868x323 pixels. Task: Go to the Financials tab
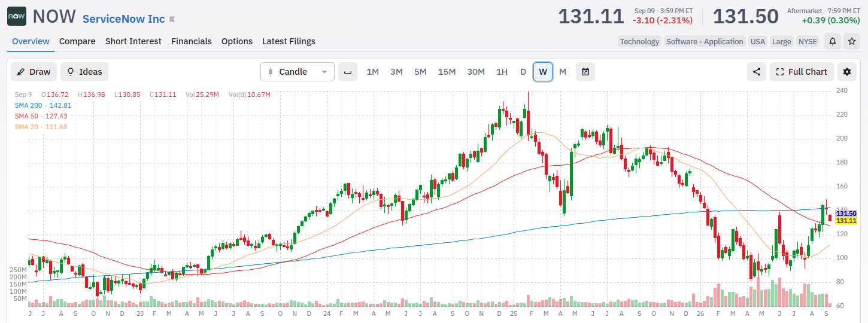192,41
